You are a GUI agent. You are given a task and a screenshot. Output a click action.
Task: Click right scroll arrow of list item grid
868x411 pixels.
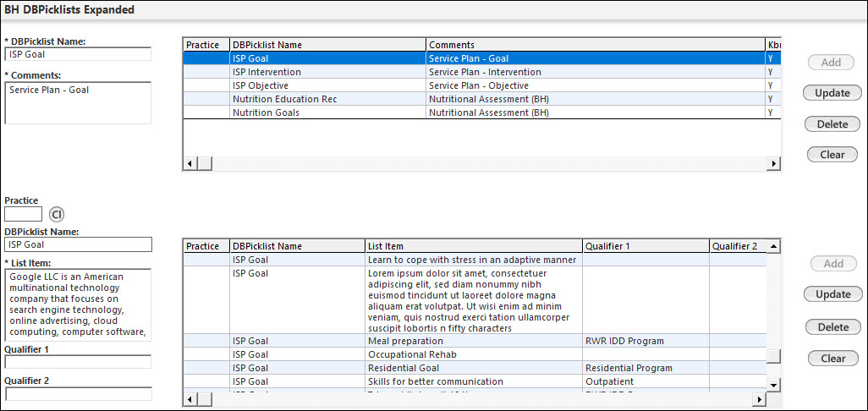click(758, 399)
